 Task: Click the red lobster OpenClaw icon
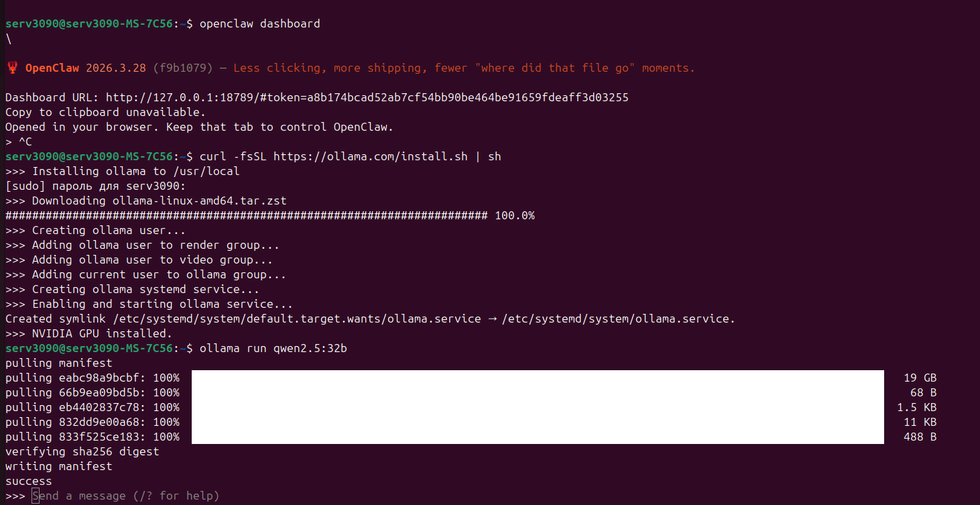tap(12, 68)
